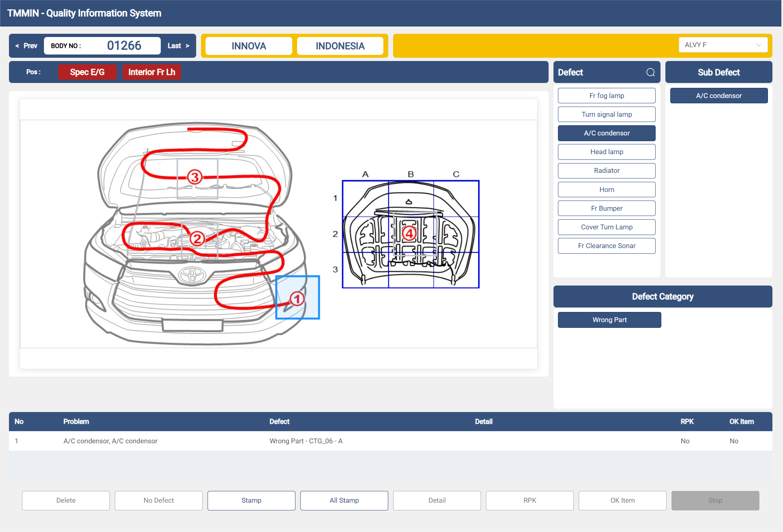Toggle the A/C condensor defect item

[606, 133]
